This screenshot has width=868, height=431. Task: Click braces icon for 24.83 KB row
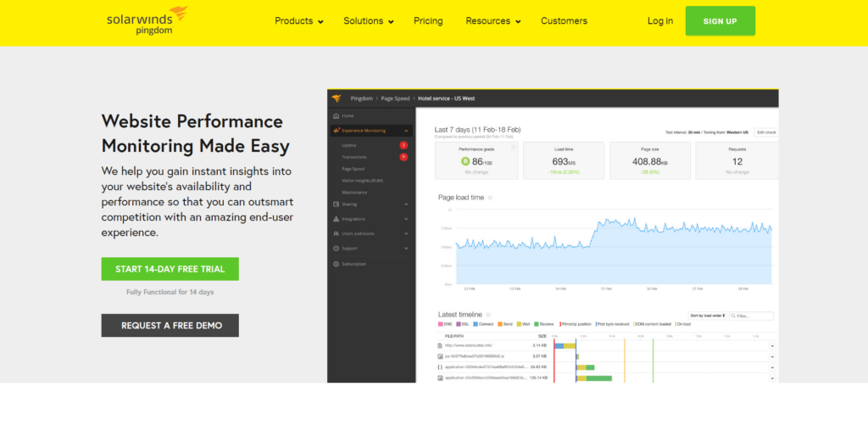click(440, 367)
